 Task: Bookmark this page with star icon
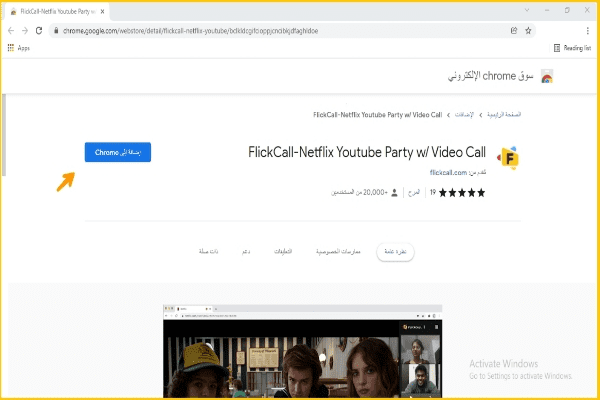tap(528, 31)
